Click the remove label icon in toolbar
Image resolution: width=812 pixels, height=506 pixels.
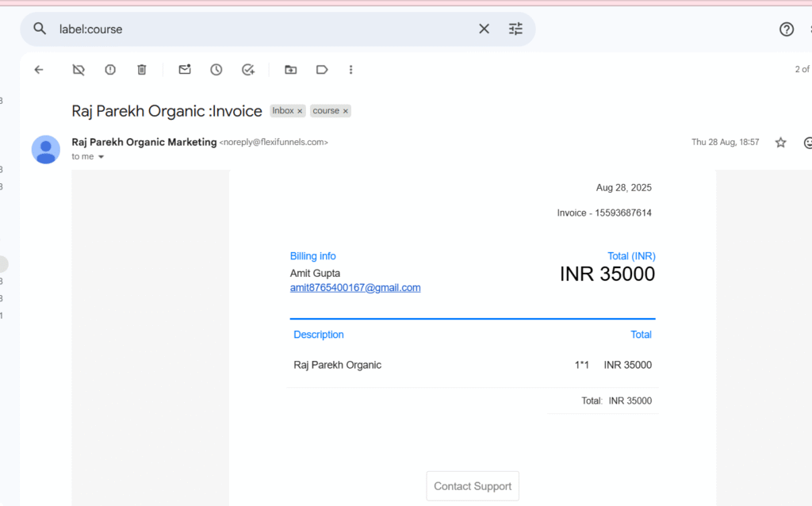(x=79, y=70)
